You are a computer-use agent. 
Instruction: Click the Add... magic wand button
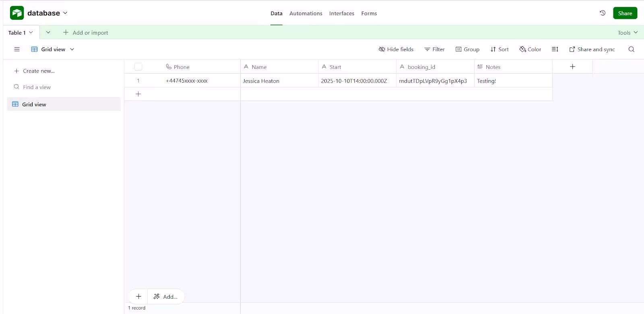165,296
